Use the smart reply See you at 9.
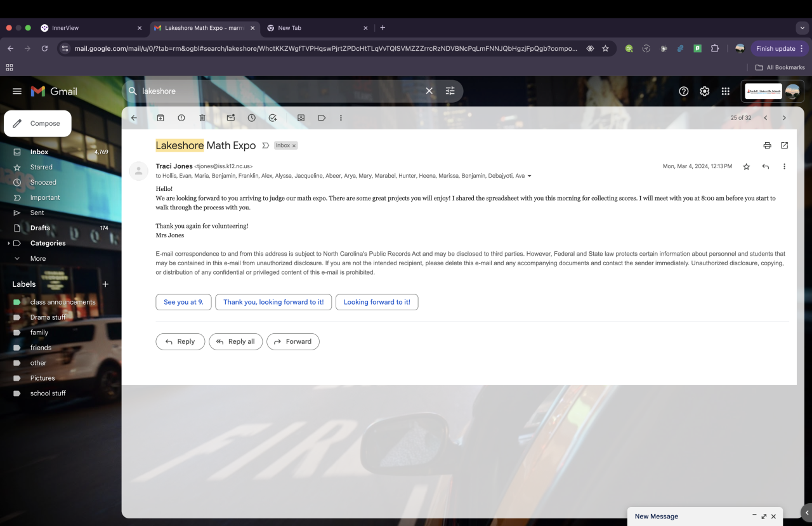Image resolution: width=812 pixels, height=526 pixels. pos(183,302)
